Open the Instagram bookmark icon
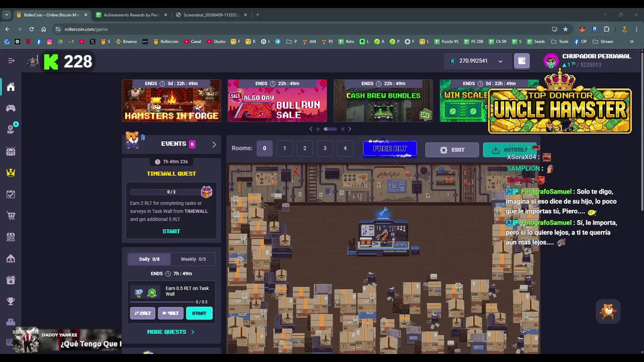 [x=49, y=41]
